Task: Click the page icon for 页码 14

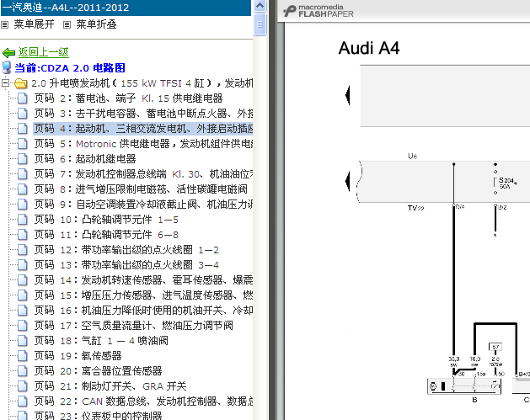Action: pyautogui.click(x=22, y=280)
